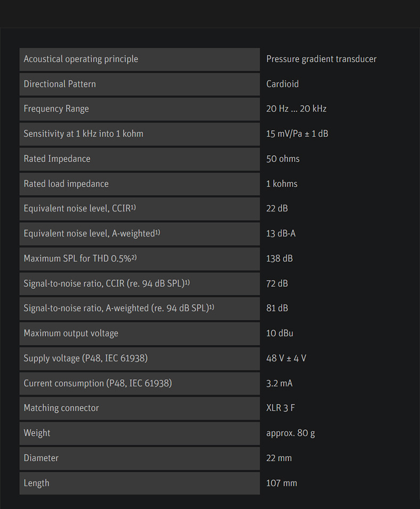Image resolution: width=420 pixels, height=509 pixels.
Task: Click the 107 mm length value
Action: 281,483
